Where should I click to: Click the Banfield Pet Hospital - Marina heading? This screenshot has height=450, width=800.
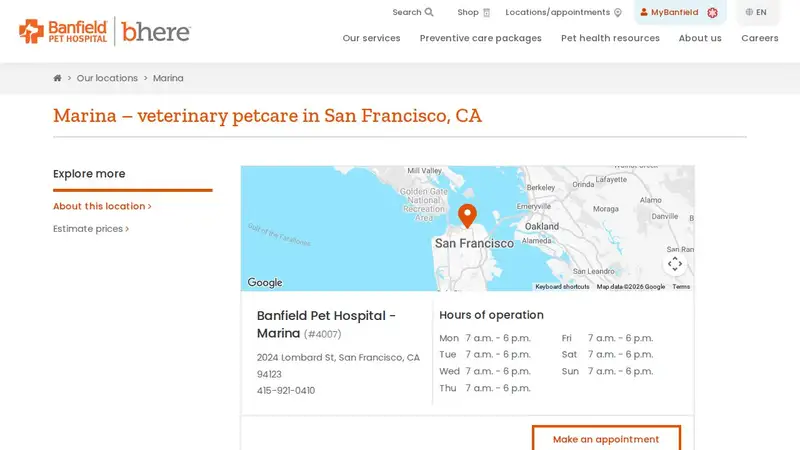pos(326,324)
